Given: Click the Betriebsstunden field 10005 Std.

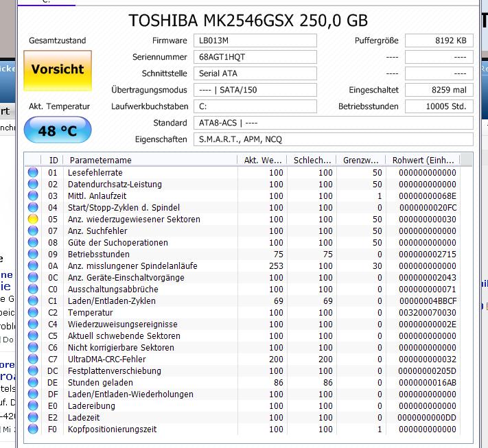Looking at the screenshot, I should coord(439,106).
